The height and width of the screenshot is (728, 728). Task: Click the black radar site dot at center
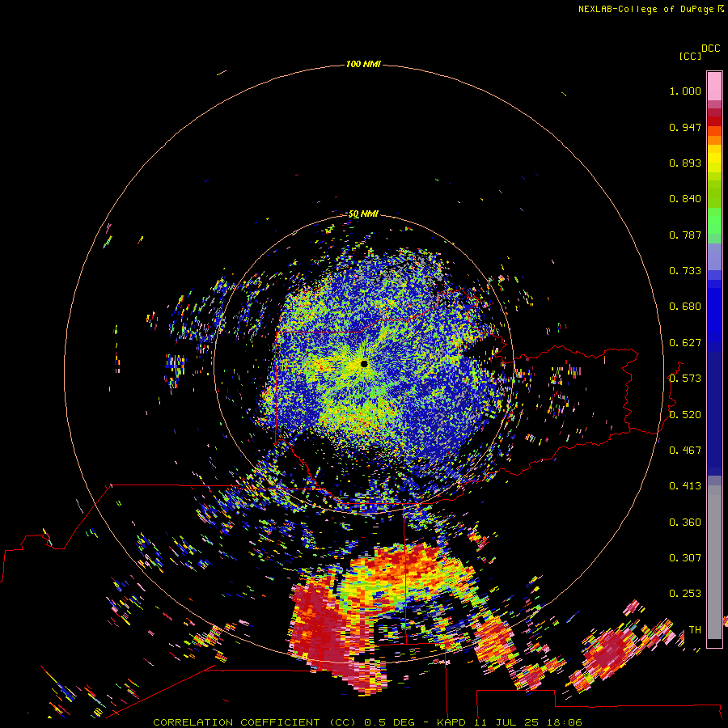[x=364, y=363]
